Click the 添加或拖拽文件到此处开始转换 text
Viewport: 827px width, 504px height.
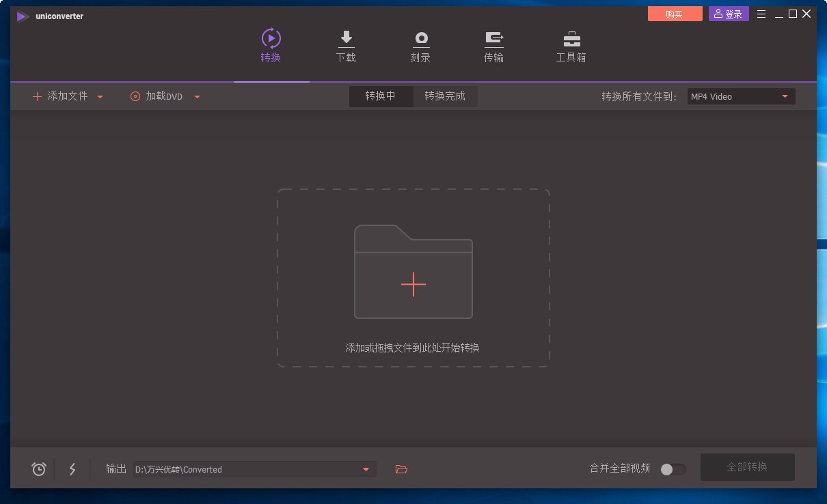pos(412,348)
